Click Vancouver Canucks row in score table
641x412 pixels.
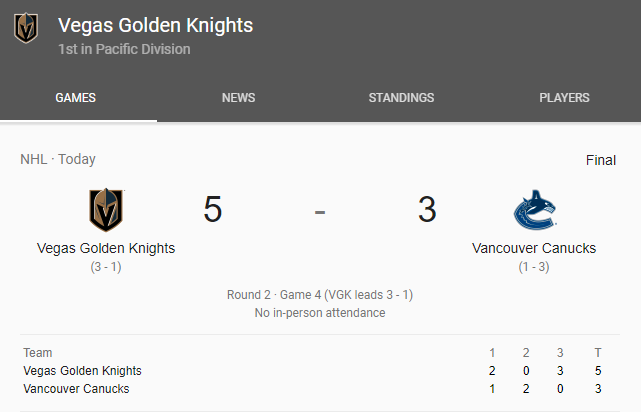(76, 389)
